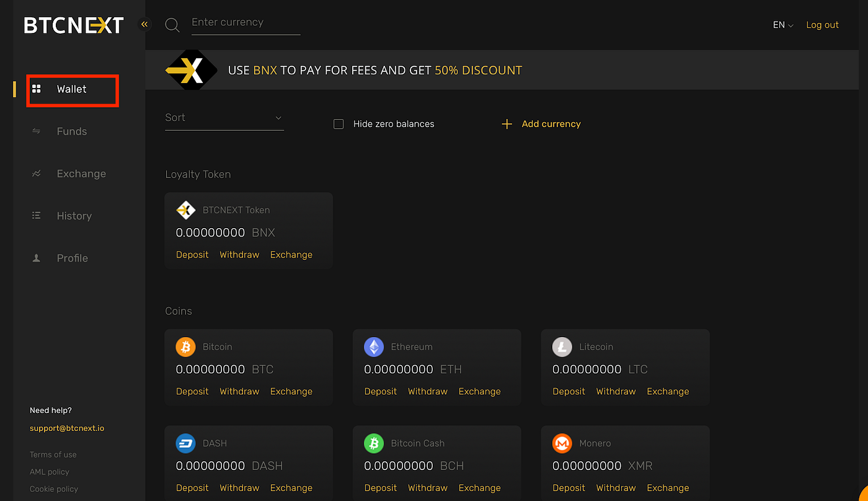The image size is (868, 501).
Task: Click the BTCNEXT logo
Action: pos(74,25)
